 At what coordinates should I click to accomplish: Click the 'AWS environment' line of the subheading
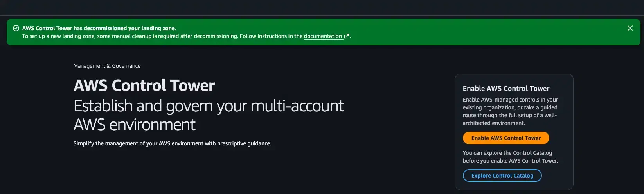tap(134, 125)
